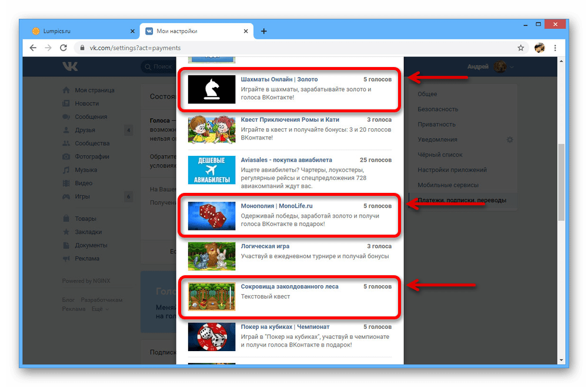The width and height of the screenshot is (588, 387).
Task: Close the Мои настройки tab
Action: [x=246, y=31]
